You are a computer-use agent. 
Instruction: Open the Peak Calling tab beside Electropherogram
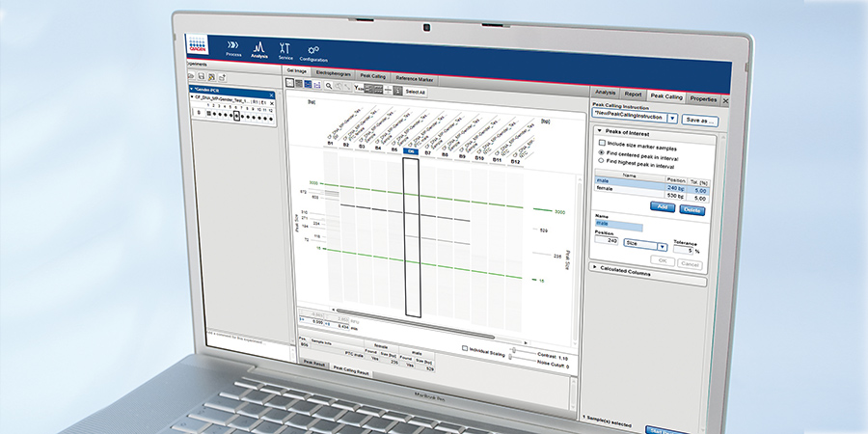372,76
